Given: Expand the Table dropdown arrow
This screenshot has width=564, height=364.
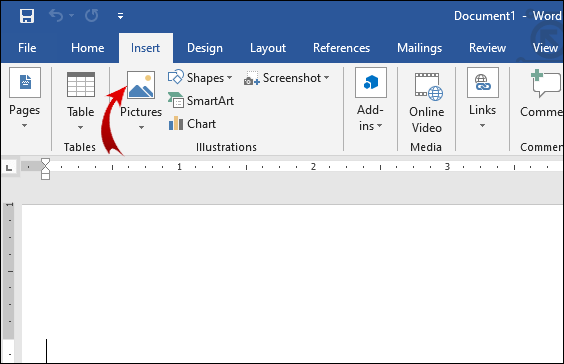Looking at the screenshot, I should [81, 127].
